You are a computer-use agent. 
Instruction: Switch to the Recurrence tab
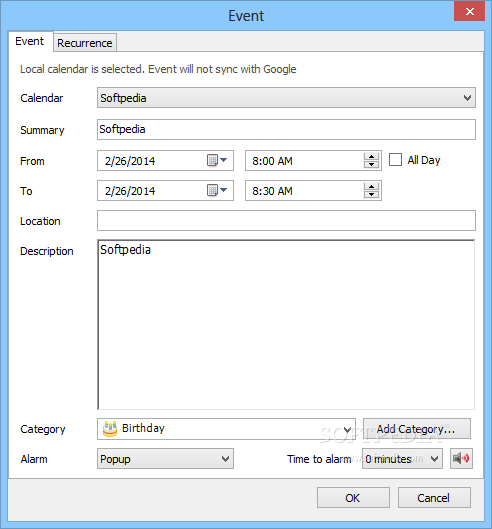pyautogui.click(x=85, y=43)
